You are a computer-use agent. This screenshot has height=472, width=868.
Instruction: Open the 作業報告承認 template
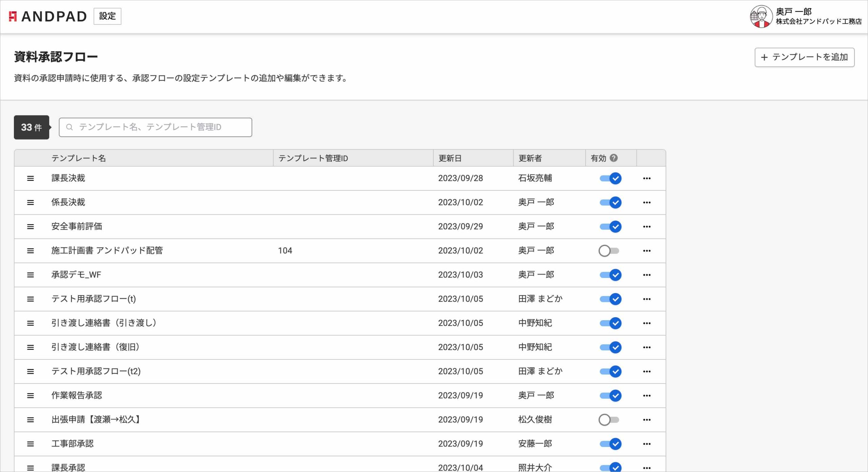click(x=77, y=395)
